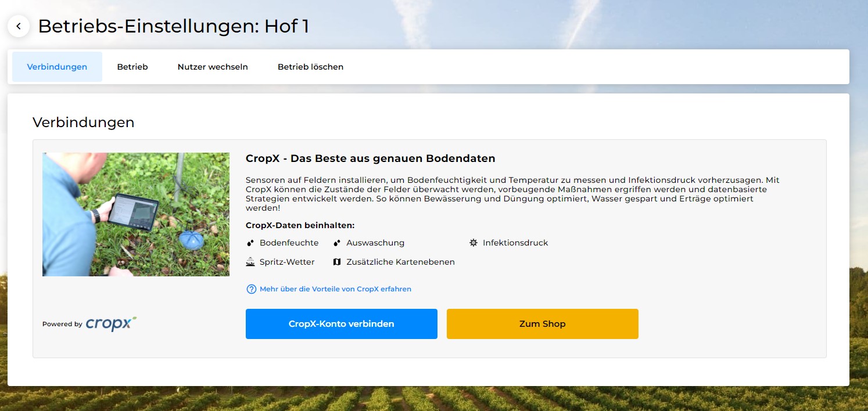Click the CropX sensor photo
Screen dimensions: 868x411
click(136, 214)
